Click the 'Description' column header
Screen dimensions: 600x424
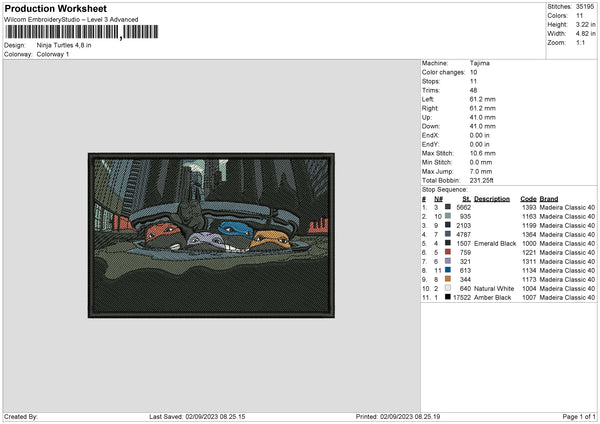click(x=492, y=199)
